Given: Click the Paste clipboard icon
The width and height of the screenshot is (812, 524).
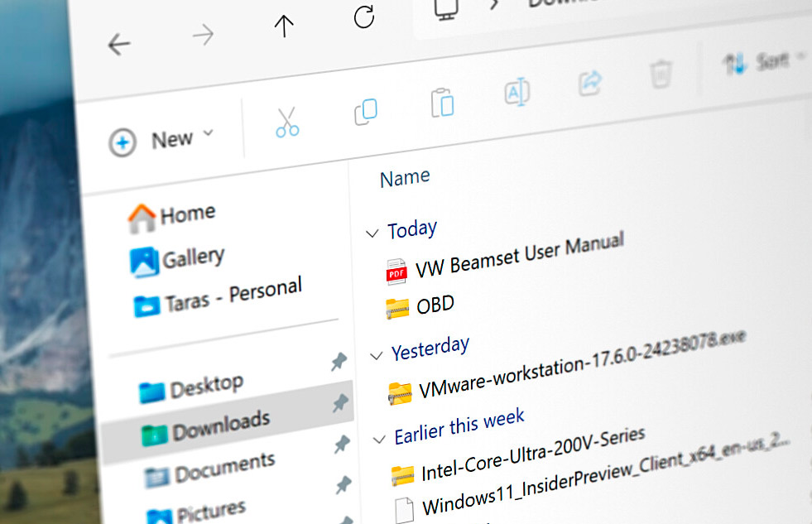Looking at the screenshot, I should pos(442,103).
